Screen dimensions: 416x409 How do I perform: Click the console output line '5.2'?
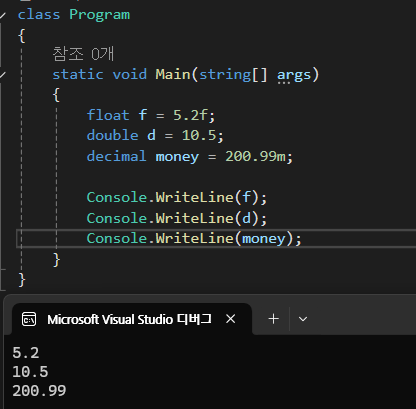pos(26,353)
